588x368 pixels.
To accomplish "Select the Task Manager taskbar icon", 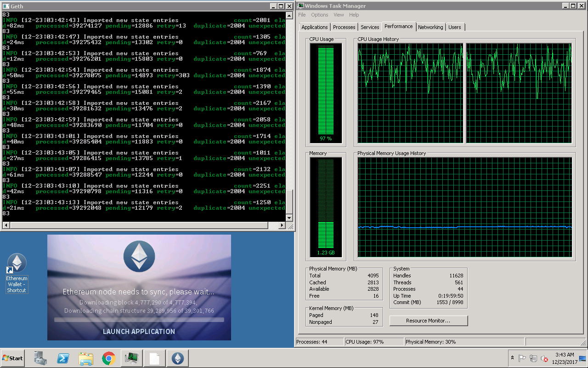I will pyautogui.click(x=132, y=358).
